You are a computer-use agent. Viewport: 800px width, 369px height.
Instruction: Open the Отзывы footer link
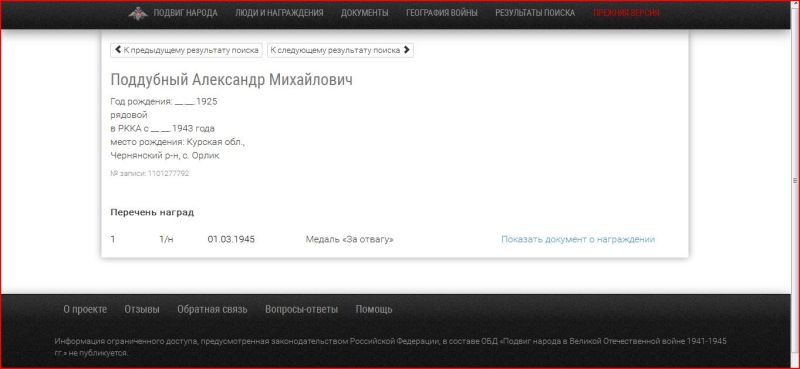click(142, 309)
